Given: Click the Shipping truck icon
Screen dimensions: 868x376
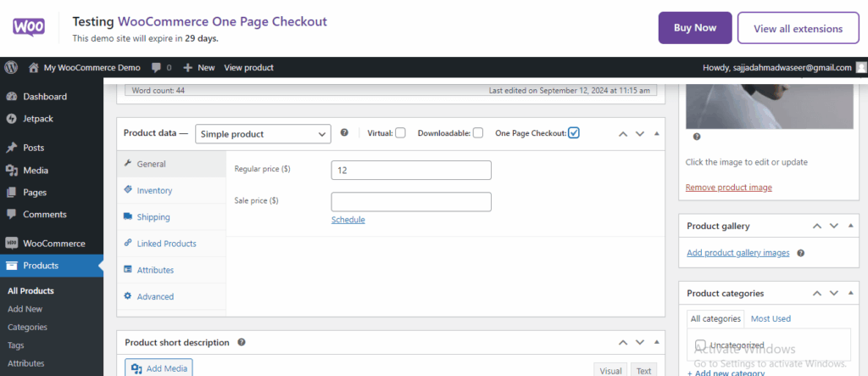Looking at the screenshot, I should (x=127, y=216).
